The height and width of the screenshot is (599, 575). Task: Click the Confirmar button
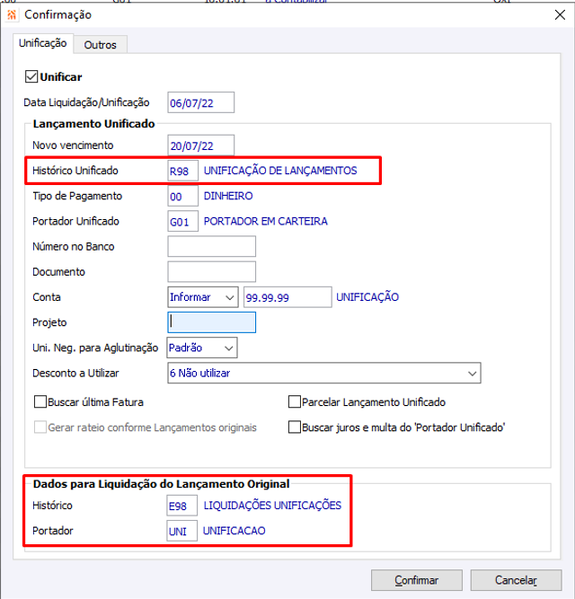416,580
